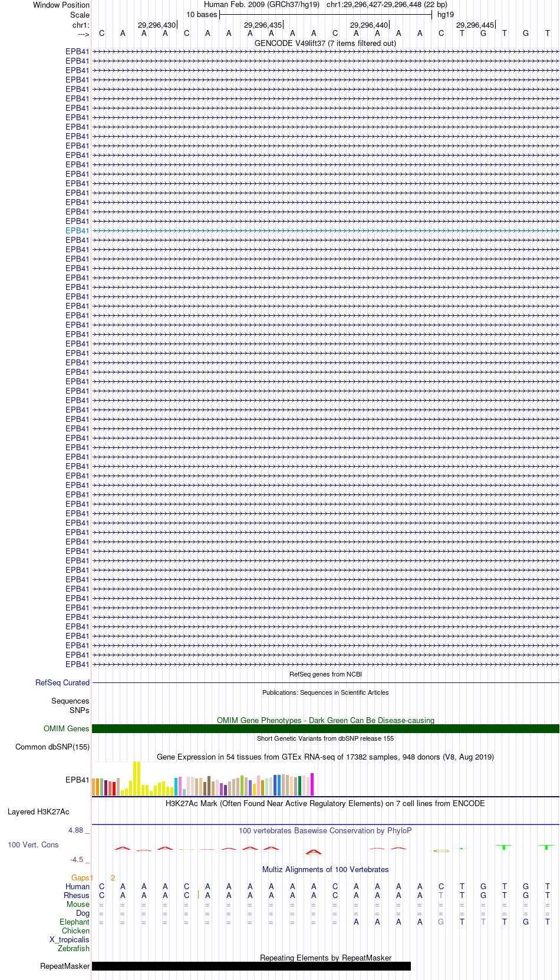Click the Zebrafish species label
The height and width of the screenshot is (980, 560).
[74, 948]
